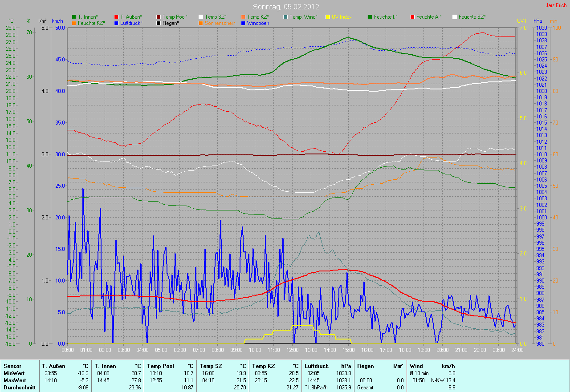
Task: Click the red T. Außen legend square
Action: (117, 17)
